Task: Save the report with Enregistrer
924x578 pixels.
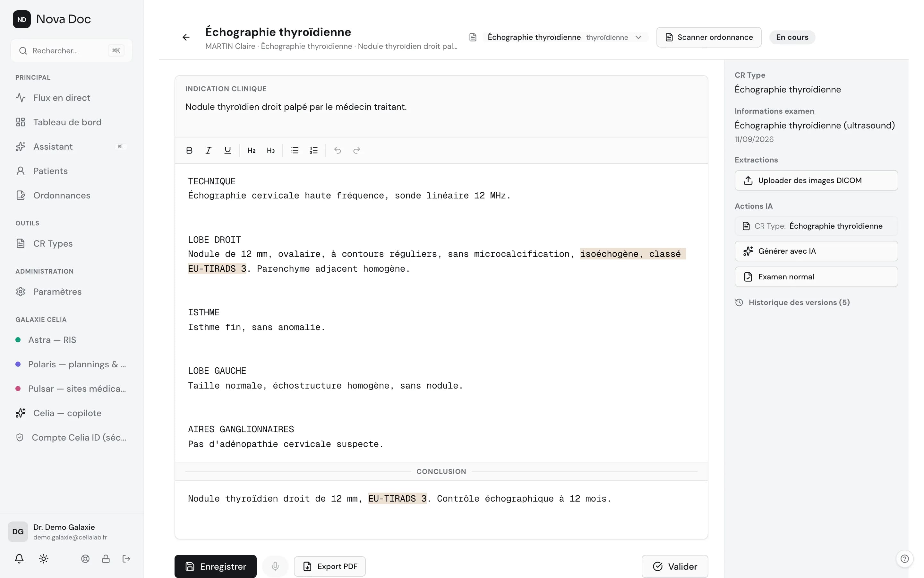Action: (x=215, y=566)
